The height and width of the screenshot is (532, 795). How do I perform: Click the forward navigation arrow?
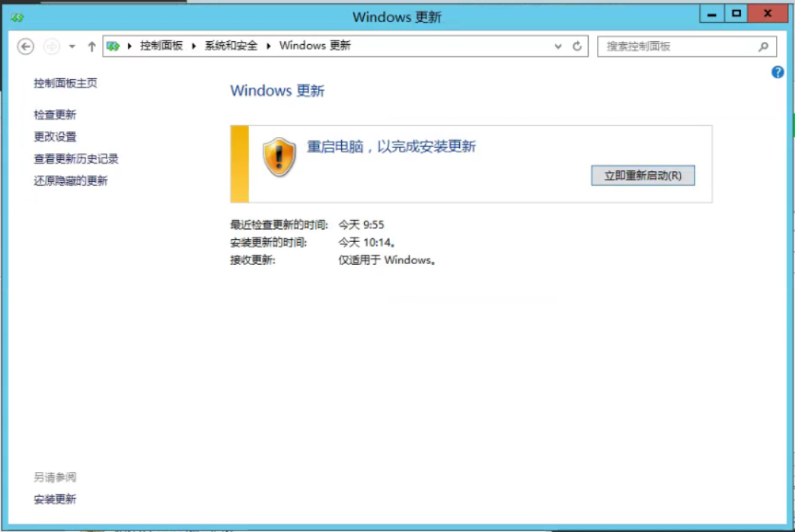(x=52, y=46)
